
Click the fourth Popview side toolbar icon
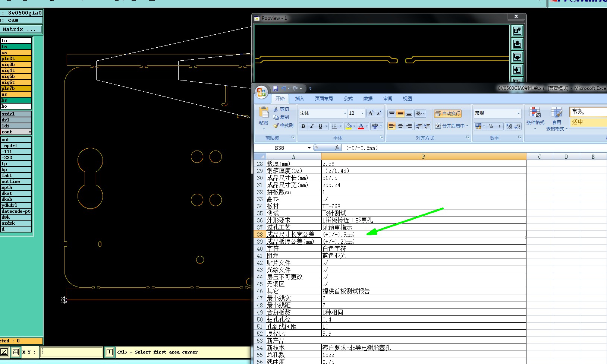[x=517, y=70]
